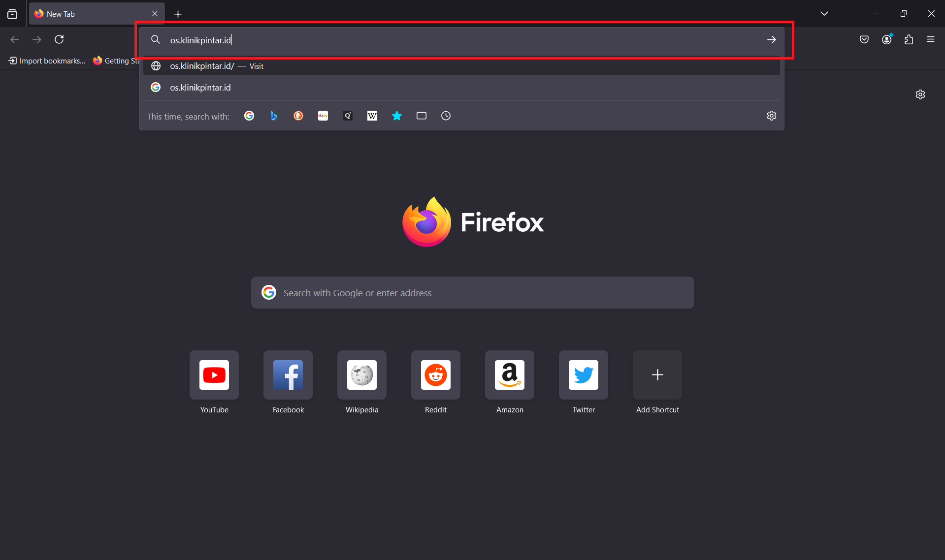The height and width of the screenshot is (560, 945).
Task: Search Google for os.klinikpintar.id suggestion
Action: click(x=461, y=88)
